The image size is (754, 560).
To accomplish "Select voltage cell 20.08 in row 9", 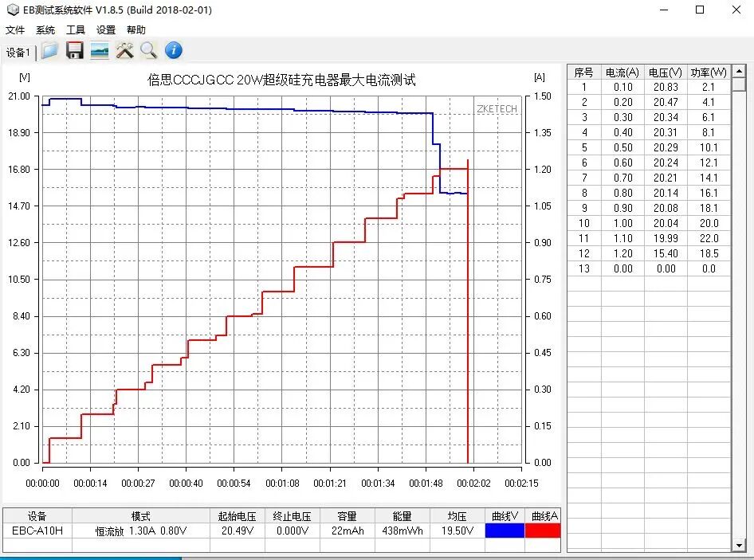I will point(666,208).
